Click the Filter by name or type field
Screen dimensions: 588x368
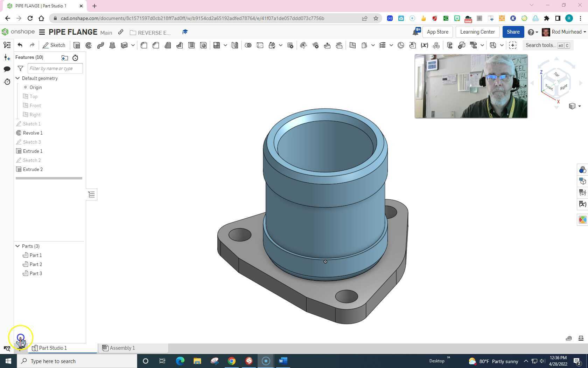pyautogui.click(x=55, y=68)
